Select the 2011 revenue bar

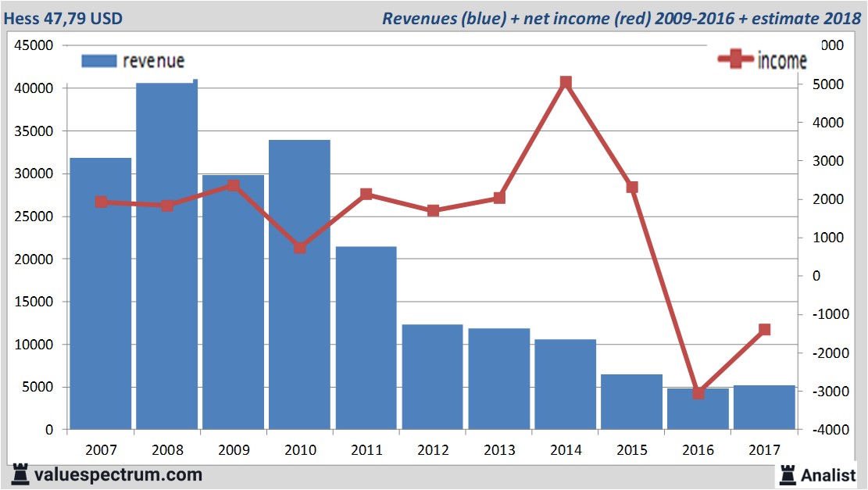click(366, 338)
